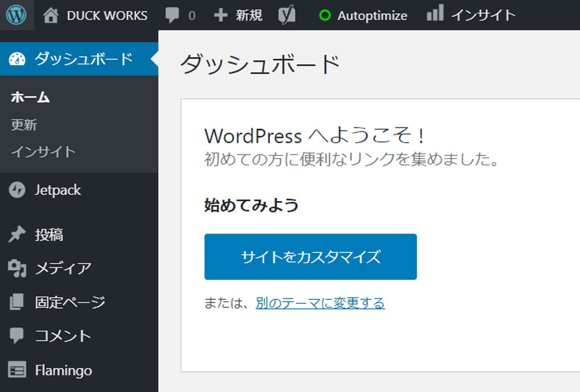Screen dimensions: 580x392
Task: Click the Flamingo list icon
Action: click(x=17, y=370)
